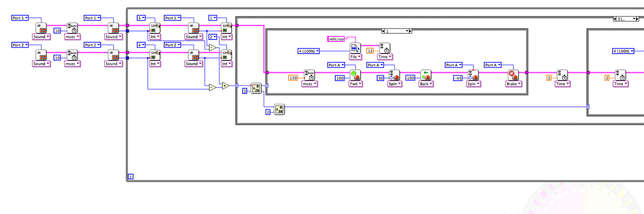Screen dimensions: 644x214
Task: Go to next case on selector labeled 1
Action: click(411, 31)
